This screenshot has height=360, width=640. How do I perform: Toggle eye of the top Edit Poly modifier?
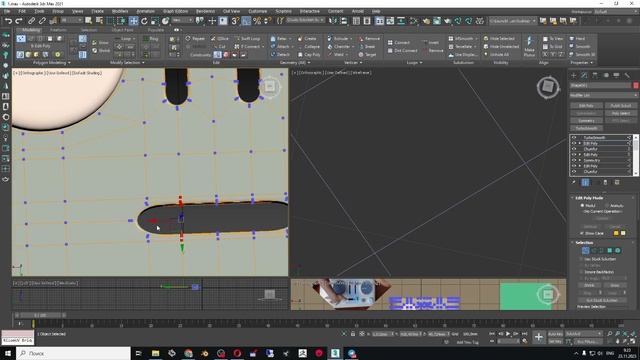574,144
